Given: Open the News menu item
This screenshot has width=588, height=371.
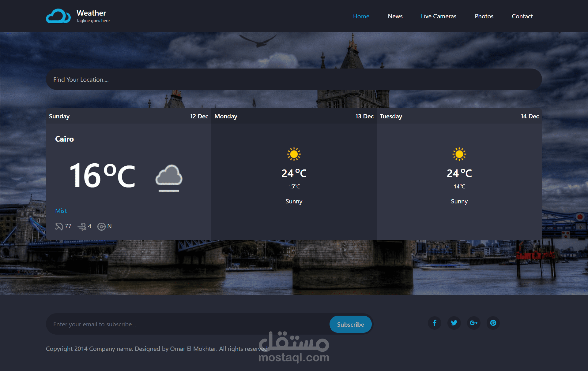Looking at the screenshot, I should coord(395,16).
